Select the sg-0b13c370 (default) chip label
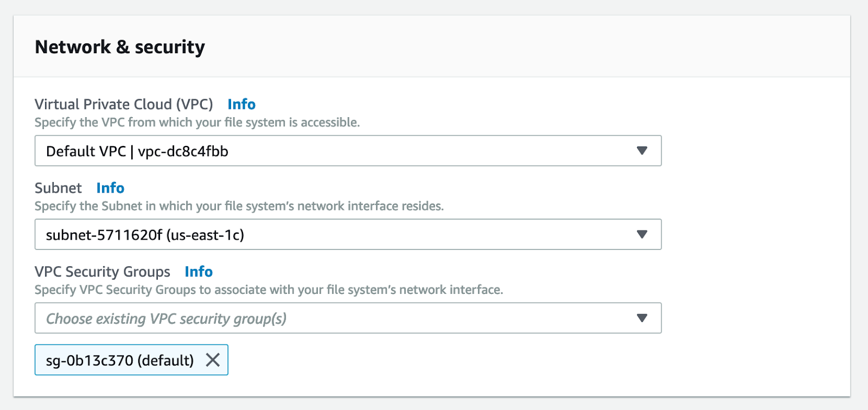This screenshot has width=868, height=410. [x=119, y=360]
